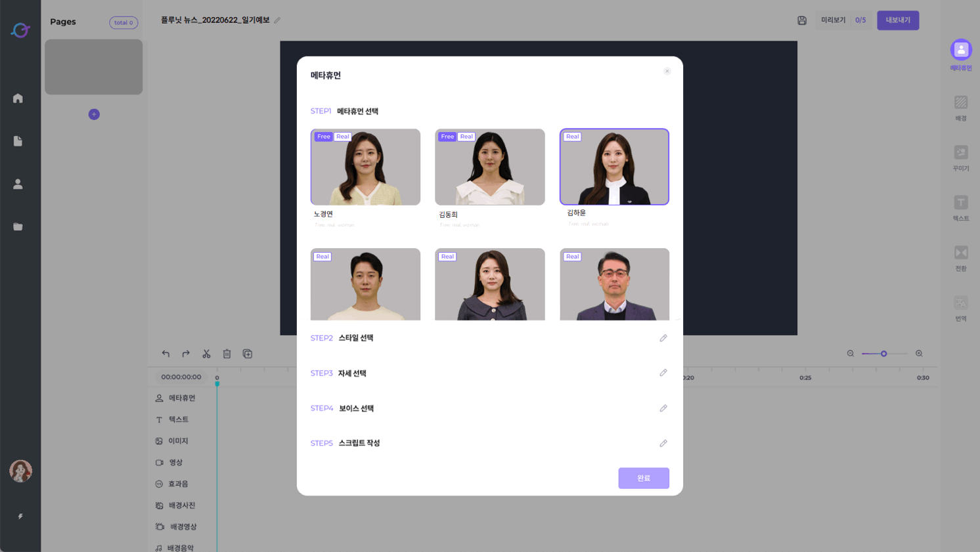Expand STEP2 스타일 선택 section
The width and height of the screenshot is (980, 552).
click(x=663, y=338)
